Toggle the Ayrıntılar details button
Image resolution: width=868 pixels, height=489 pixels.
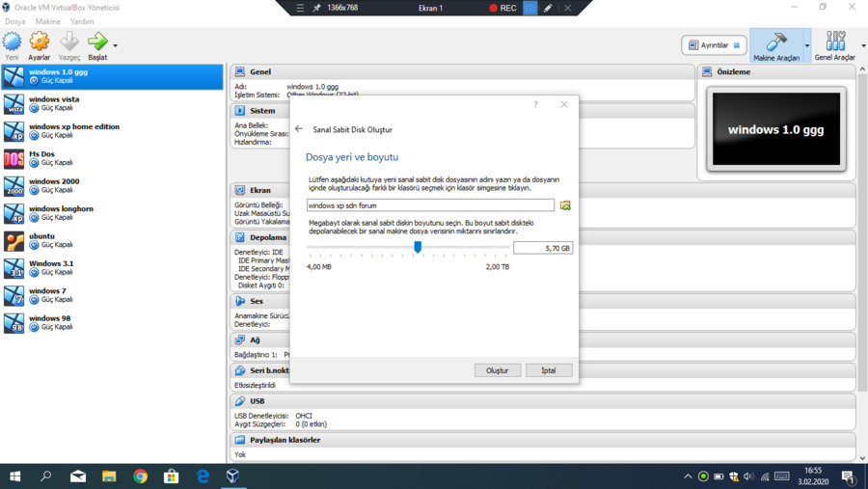coord(714,45)
